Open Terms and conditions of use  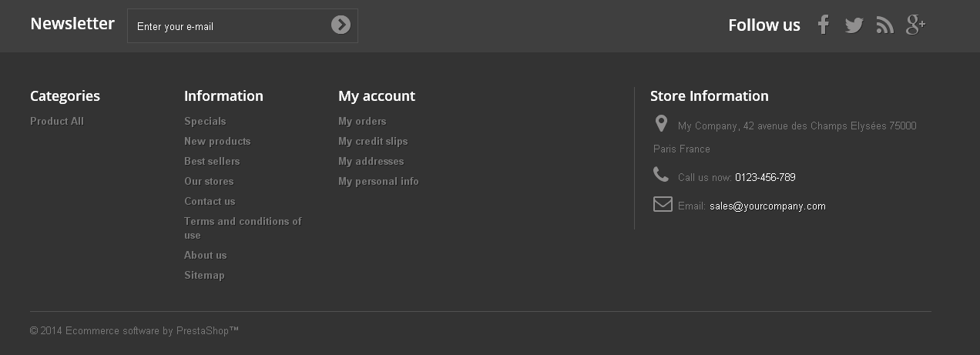pos(243,222)
